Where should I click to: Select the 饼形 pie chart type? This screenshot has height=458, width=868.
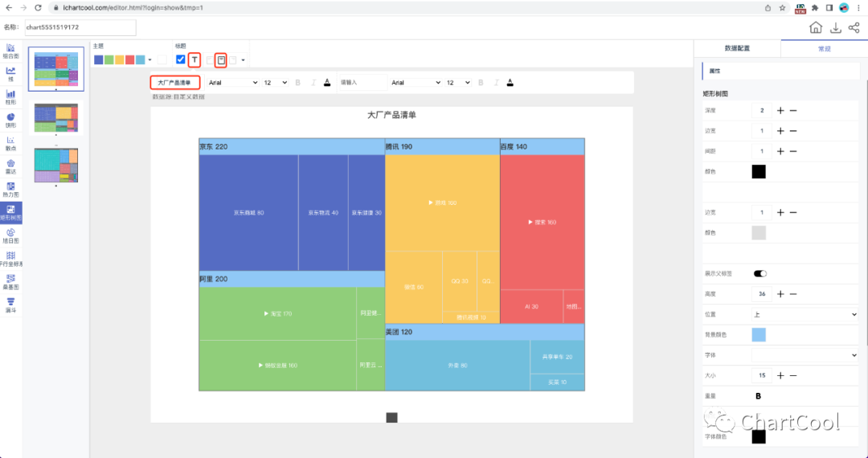tap(10, 120)
